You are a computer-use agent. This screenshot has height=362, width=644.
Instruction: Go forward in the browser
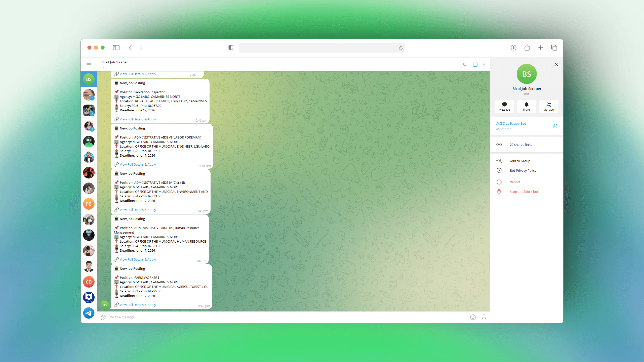click(141, 48)
